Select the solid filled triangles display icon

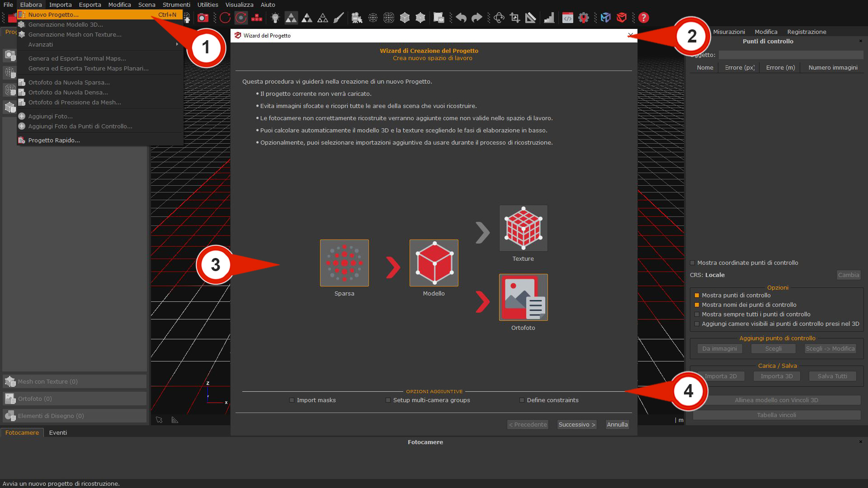(291, 18)
